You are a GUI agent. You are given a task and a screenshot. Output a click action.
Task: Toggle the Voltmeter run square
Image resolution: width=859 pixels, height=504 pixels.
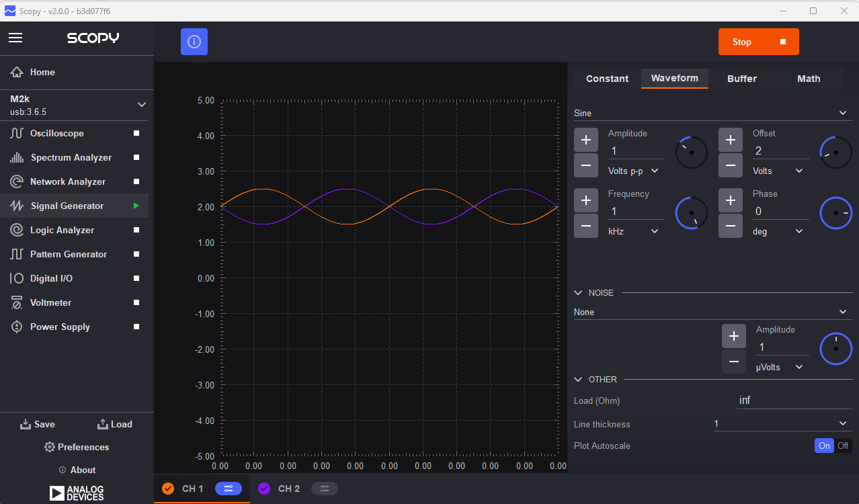coord(136,302)
